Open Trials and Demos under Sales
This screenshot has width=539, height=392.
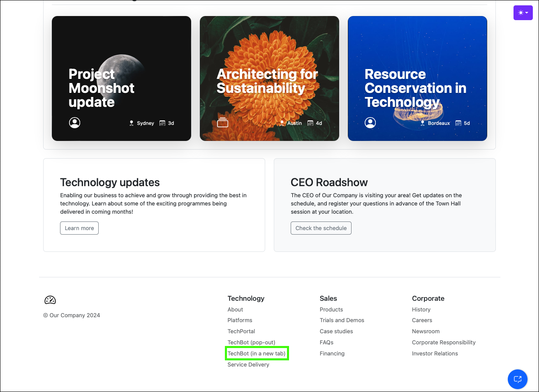pos(342,320)
